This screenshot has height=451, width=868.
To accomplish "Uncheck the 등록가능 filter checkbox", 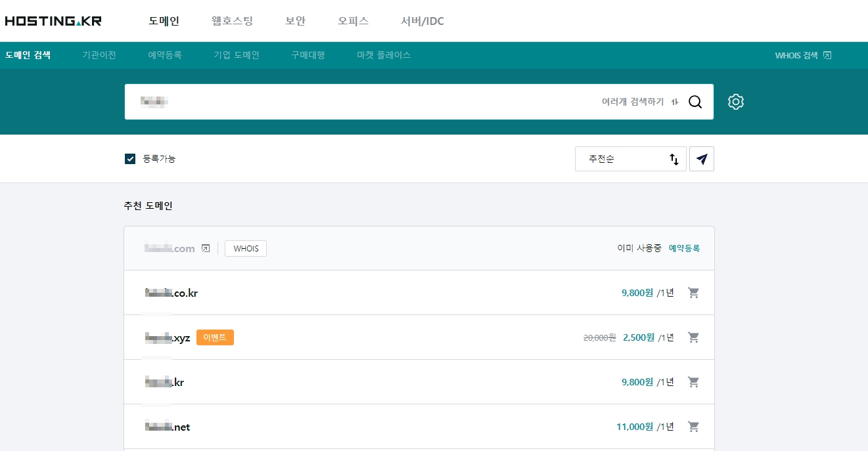I will 129,158.
